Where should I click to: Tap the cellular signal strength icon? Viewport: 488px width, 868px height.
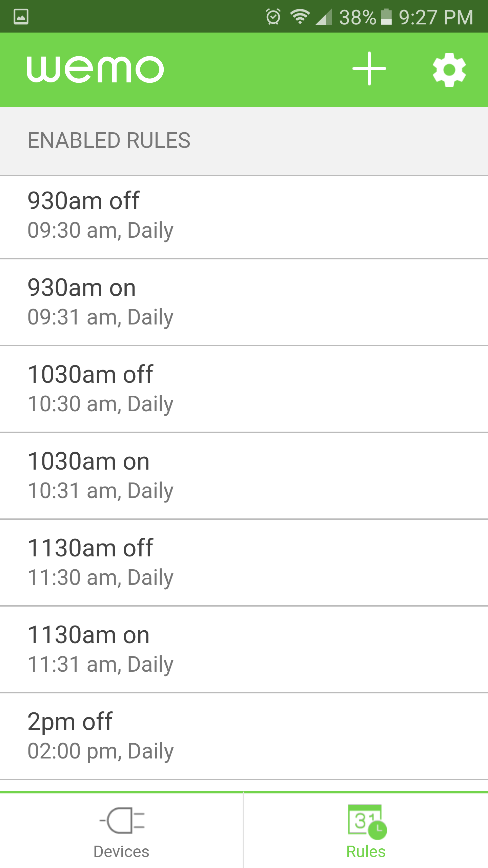(324, 17)
